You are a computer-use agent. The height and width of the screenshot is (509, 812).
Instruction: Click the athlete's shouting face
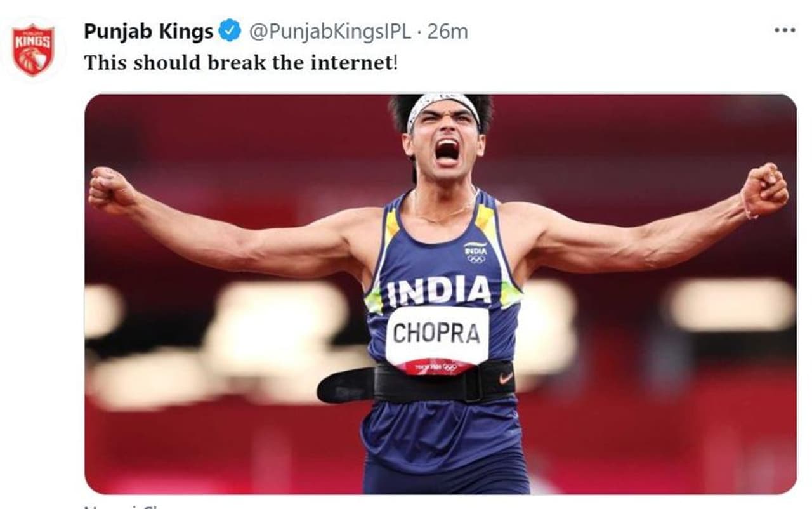(x=445, y=141)
